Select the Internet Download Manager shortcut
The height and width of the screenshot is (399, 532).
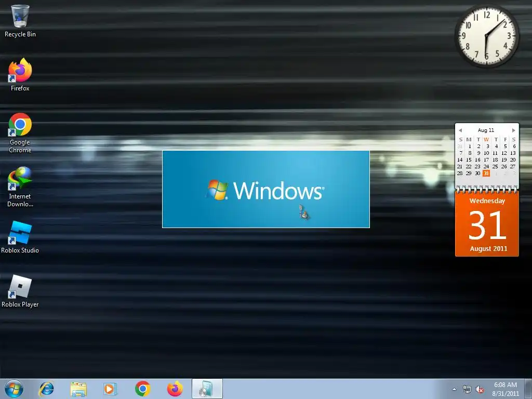pos(20,187)
